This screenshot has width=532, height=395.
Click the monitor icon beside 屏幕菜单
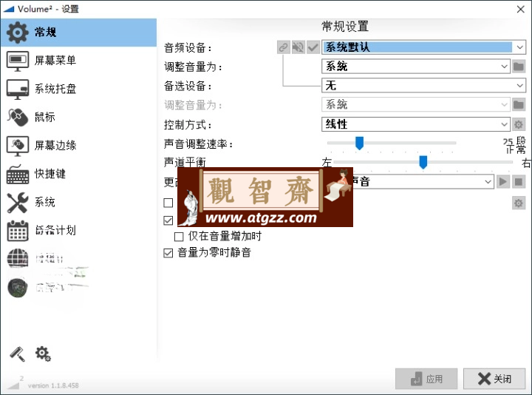pos(18,61)
